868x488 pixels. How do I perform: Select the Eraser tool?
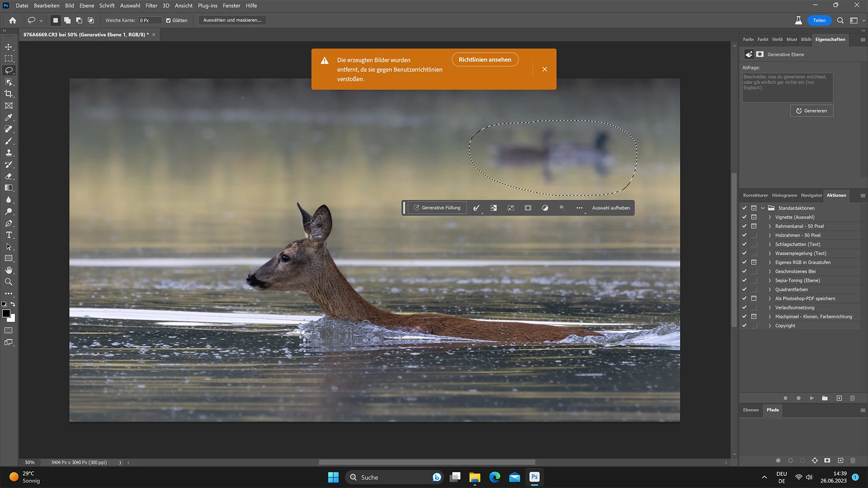[x=9, y=176]
